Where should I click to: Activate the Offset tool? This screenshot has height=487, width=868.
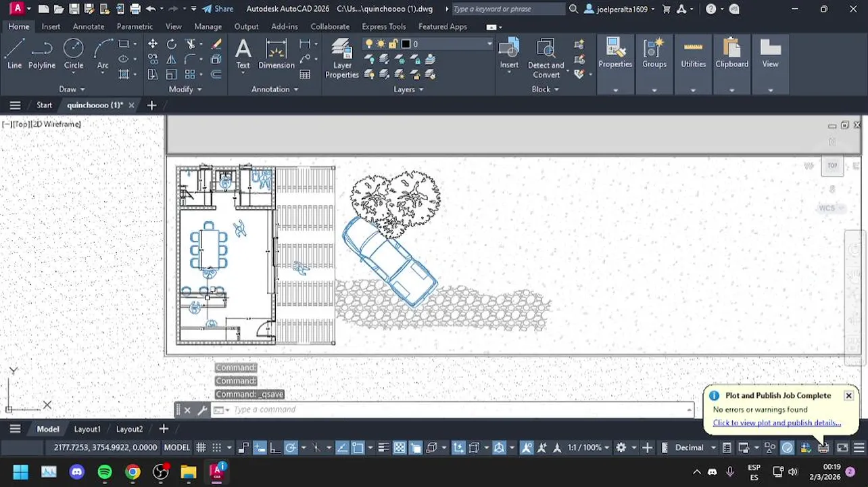tap(216, 74)
